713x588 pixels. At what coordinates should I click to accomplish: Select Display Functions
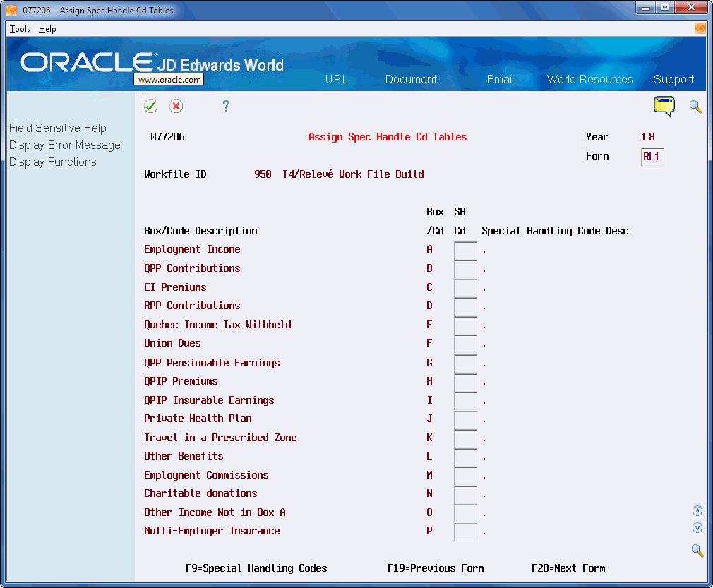tap(53, 162)
